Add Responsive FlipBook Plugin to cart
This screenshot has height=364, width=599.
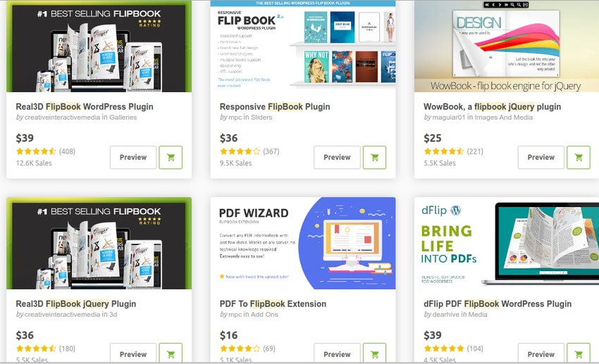click(x=374, y=157)
